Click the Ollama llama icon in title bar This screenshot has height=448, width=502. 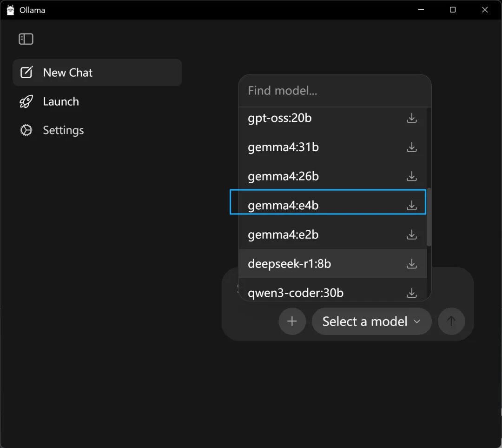[x=11, y=10]
